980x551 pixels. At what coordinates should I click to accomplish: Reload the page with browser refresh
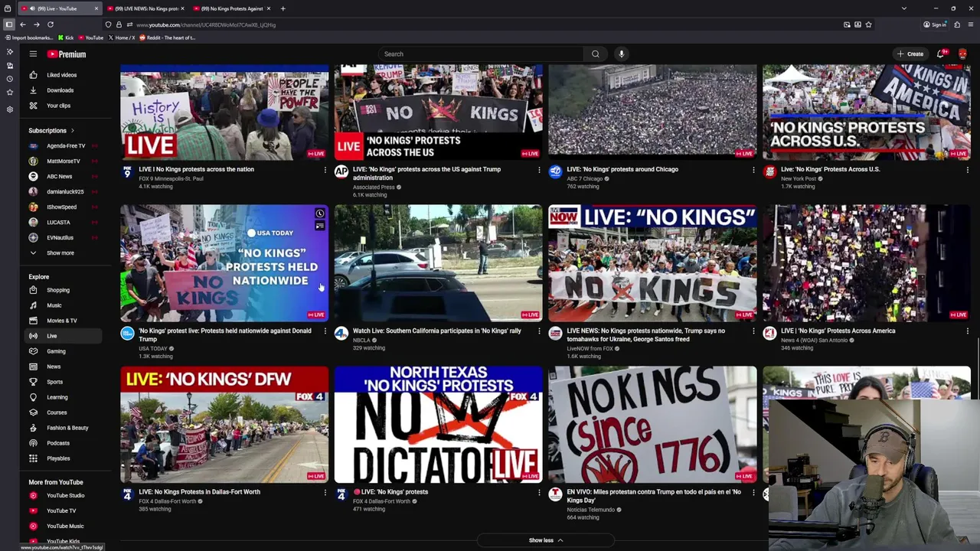(51, 24)
